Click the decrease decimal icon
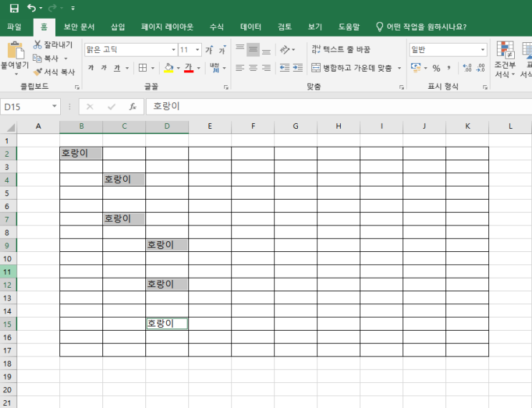Screen dimensions: 532x408 point(480,68)
